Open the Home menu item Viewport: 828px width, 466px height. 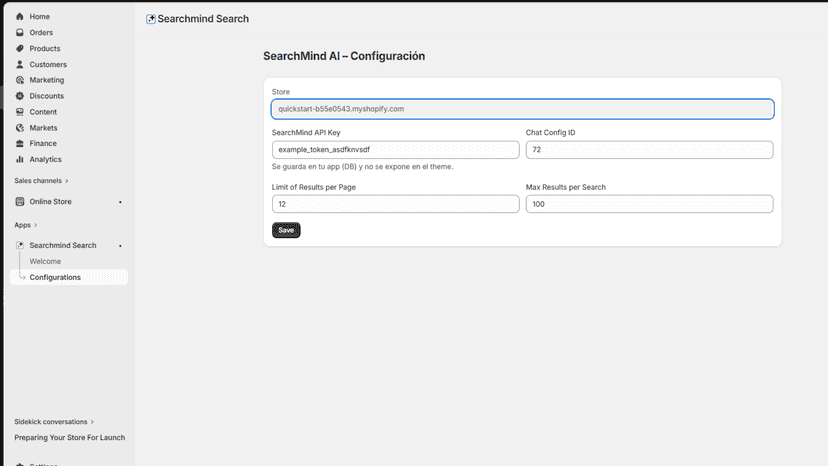[40, 16]
